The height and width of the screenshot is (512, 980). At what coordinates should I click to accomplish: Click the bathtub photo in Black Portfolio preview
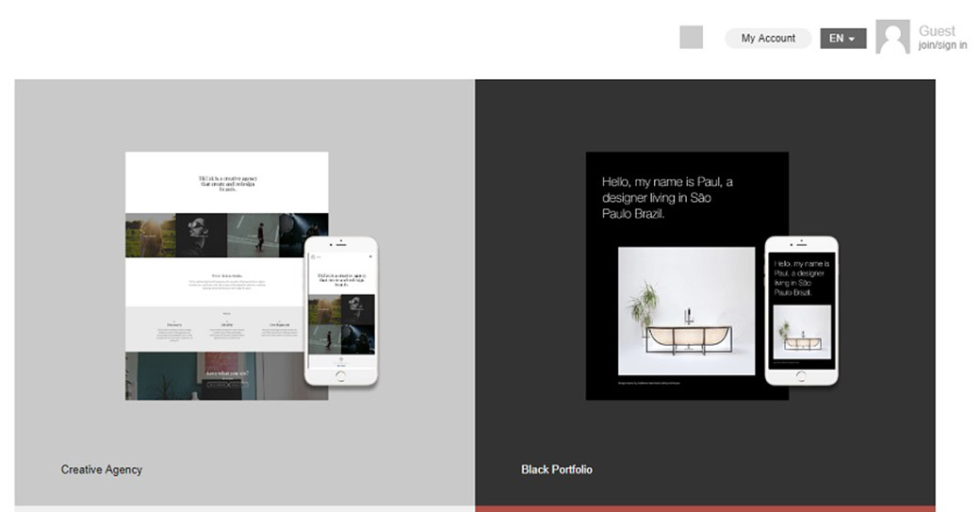tap(686, 311)
